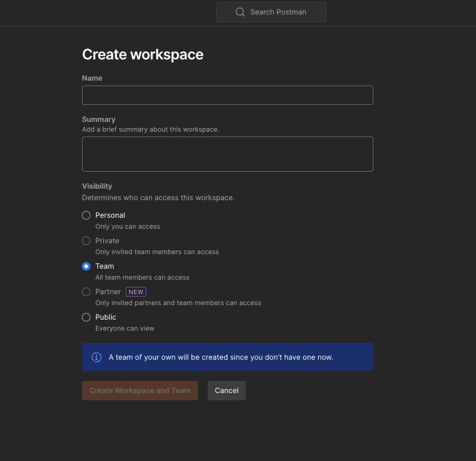This screenshot has width=476, height=461.
Task: Click the magnifier icon in the search bar
Action: click(240, 12)
